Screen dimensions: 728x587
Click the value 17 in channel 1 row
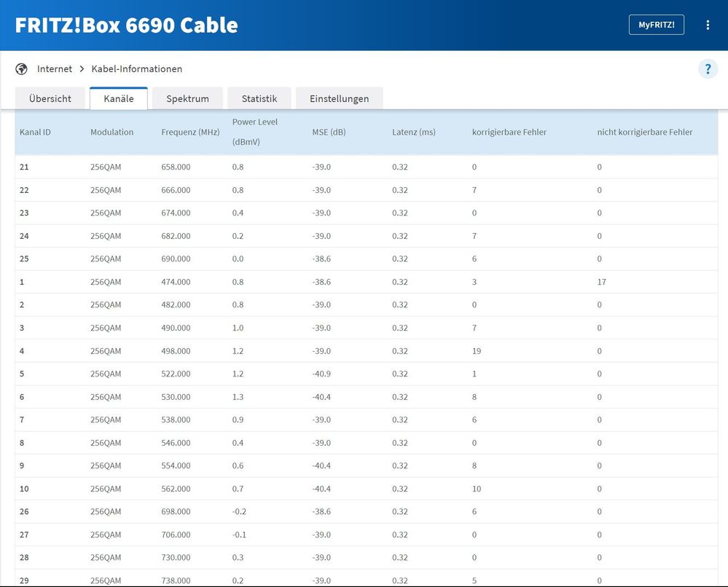point(601,282)
